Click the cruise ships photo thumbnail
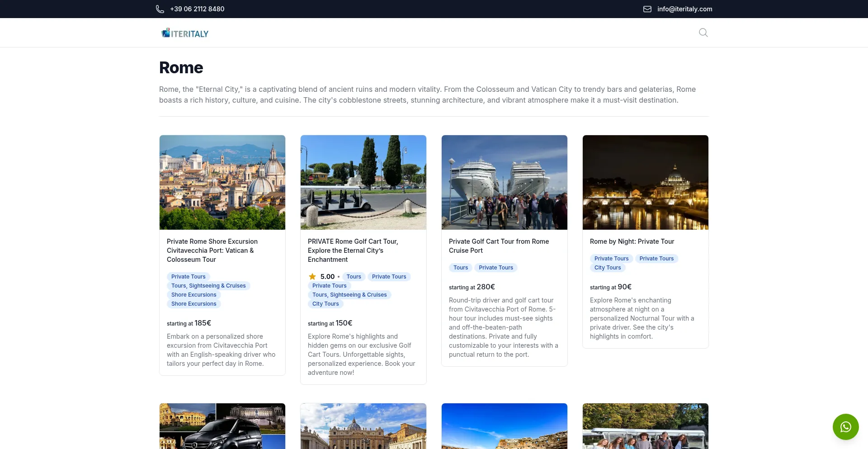Image resolution: width=868 pixels, height=449 pixels. (505, 182)
